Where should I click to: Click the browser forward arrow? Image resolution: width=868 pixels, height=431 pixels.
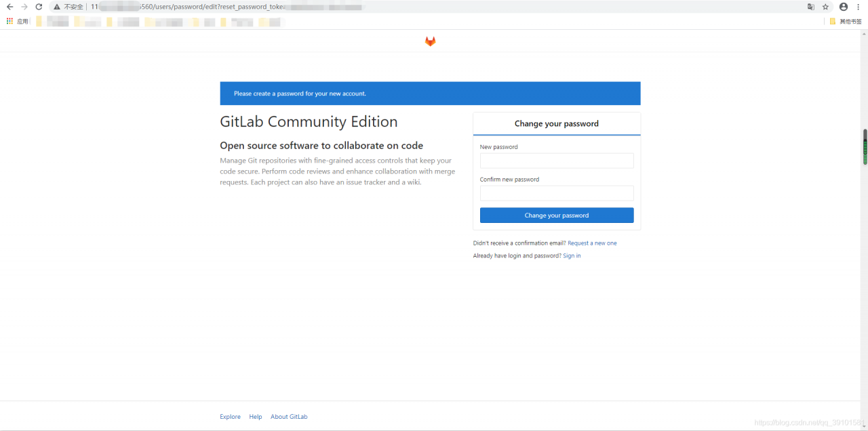click(24, 7)
